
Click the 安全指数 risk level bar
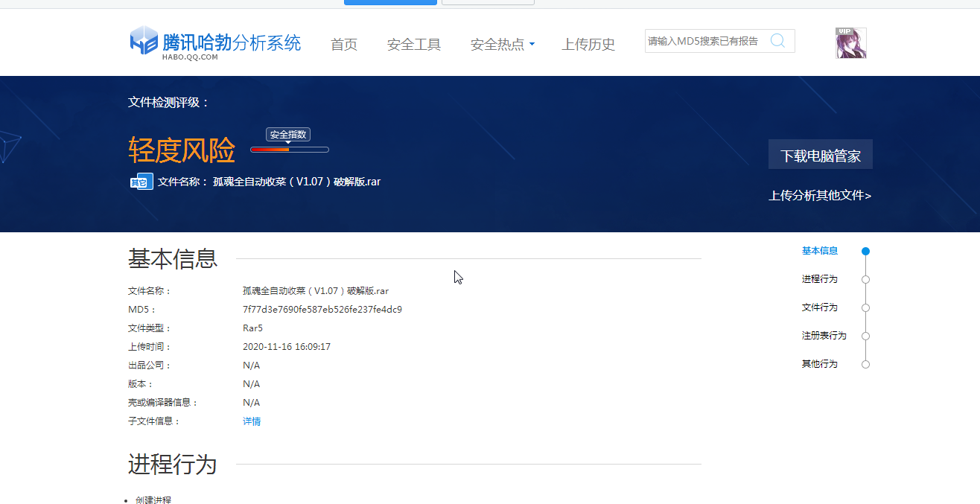pyautogui.click(x=289, y=150)
